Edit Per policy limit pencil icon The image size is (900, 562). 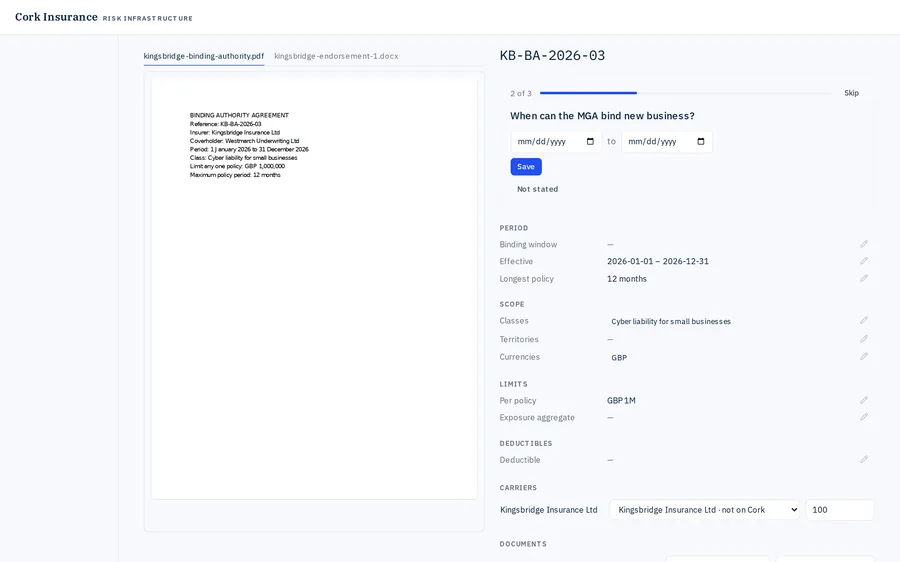tap(864, 400)
